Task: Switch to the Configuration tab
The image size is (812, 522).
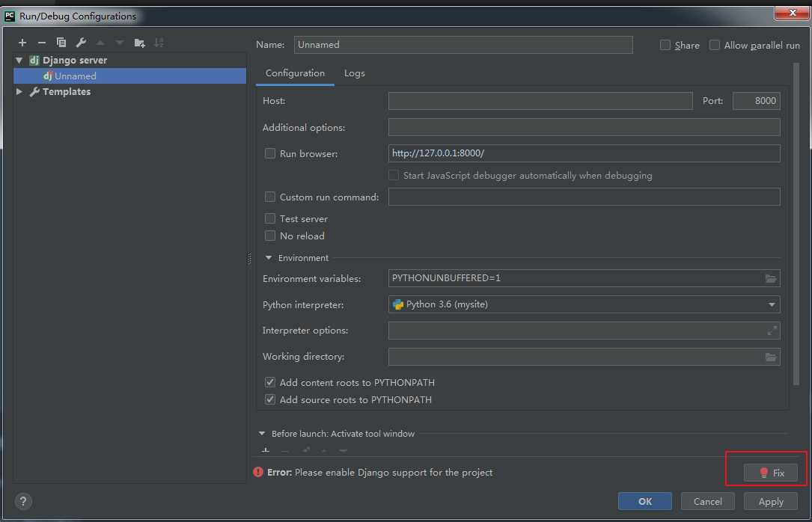Action: pyautogui.click(x=295, y=73)
